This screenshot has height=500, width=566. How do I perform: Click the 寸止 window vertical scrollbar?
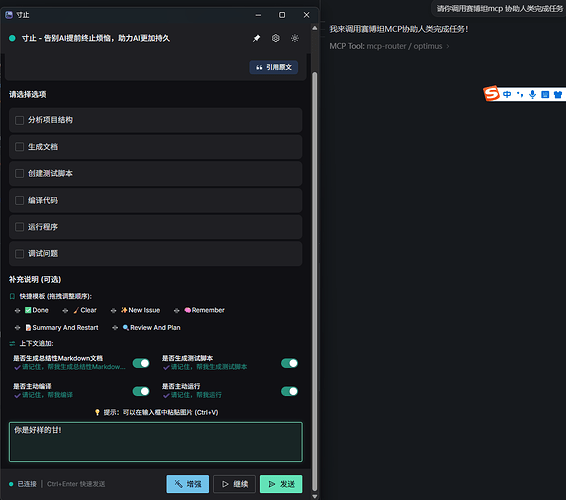[x=315, y=282]
